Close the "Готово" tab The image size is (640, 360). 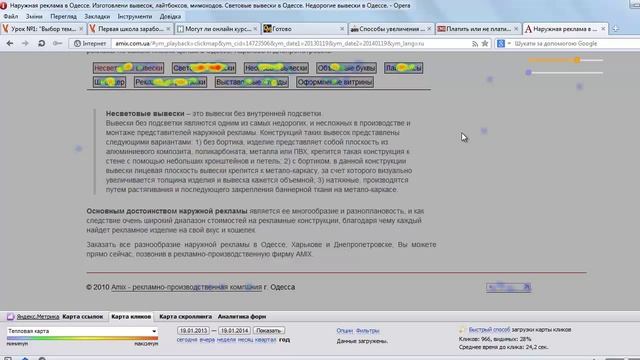coord(342,29)
